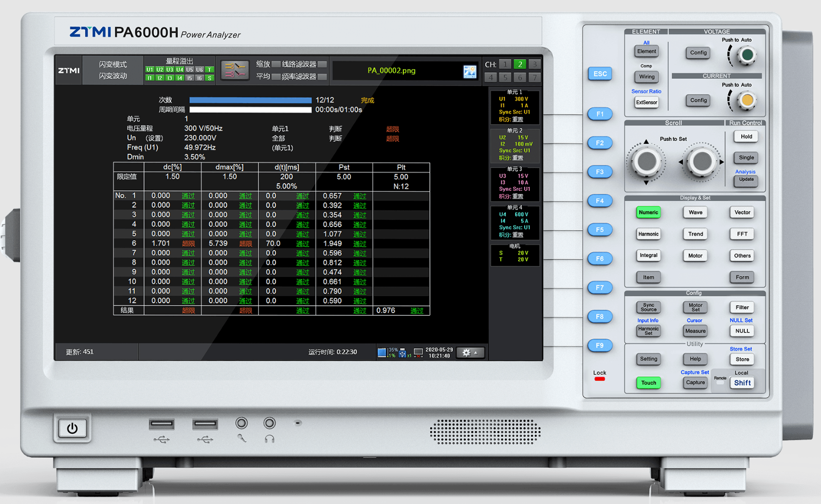The width and height of the screenshot is (821, 504).
Task: Push the Element selection key
Action: (646, 51)
